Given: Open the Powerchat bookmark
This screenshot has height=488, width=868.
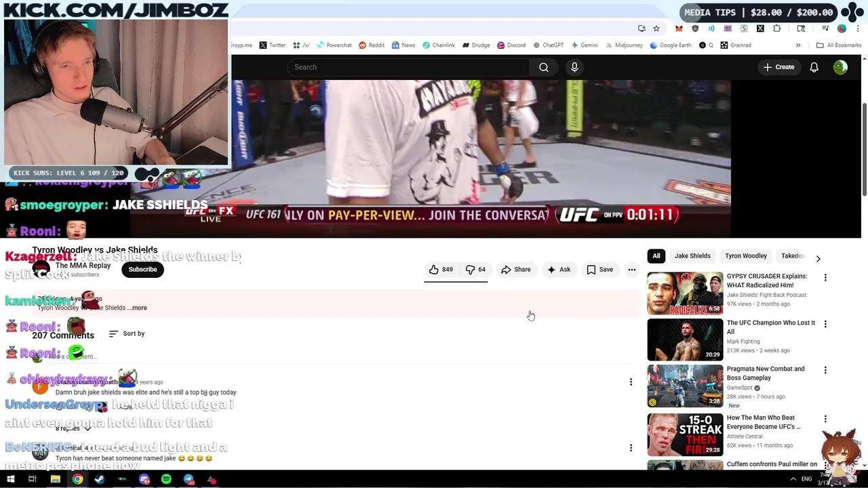Looking at the screenshot, I should (334, 45).
